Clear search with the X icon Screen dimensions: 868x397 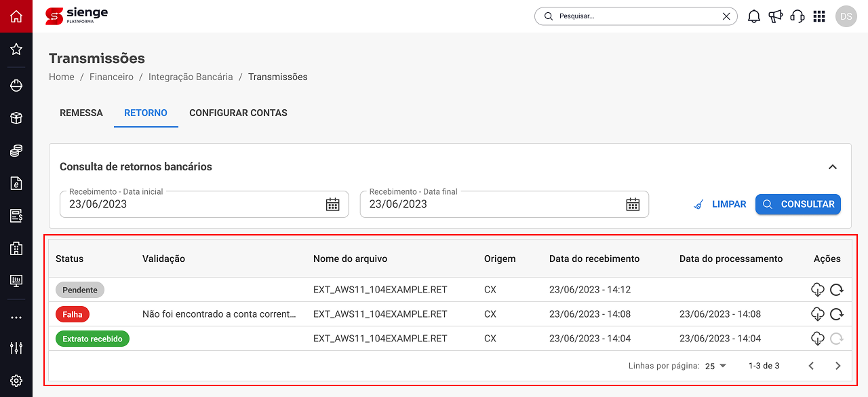[x=726, y=16]
